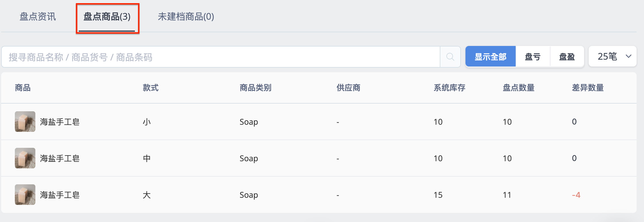This screenshot has height=222, width=644.
Task: Click the chevron beside 25笔
Action: click(x=629, y=56)
